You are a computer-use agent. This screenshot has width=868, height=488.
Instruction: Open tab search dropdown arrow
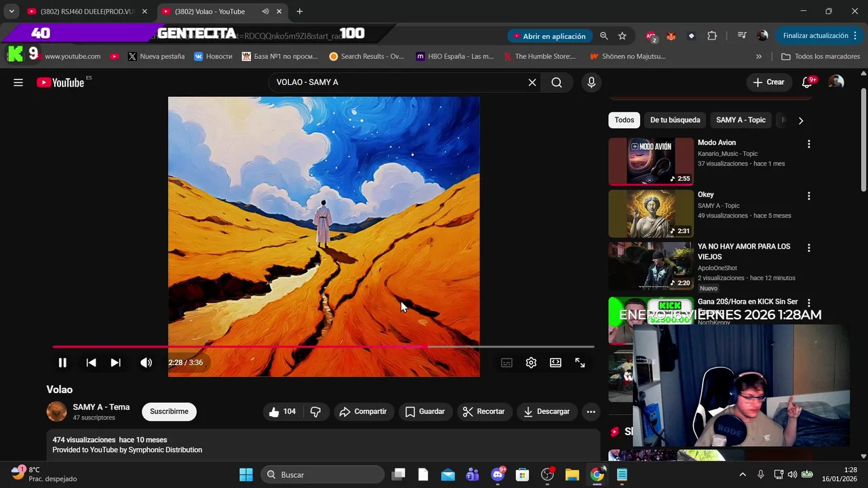(x=12, y=12)
